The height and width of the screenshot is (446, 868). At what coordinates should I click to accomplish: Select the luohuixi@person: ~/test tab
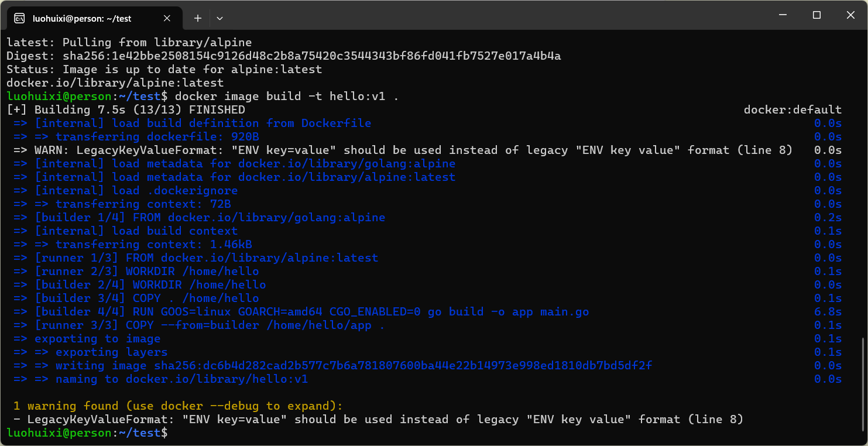(x=82, y=18)
